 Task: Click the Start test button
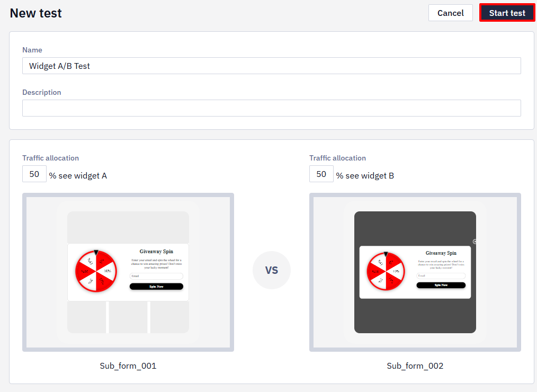coord(507,13)
